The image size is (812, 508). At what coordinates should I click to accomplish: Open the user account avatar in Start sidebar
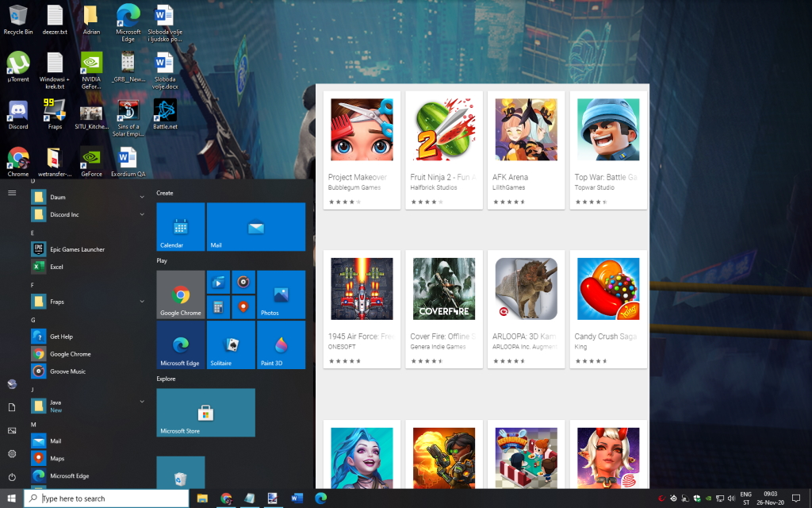pos(12,384)
